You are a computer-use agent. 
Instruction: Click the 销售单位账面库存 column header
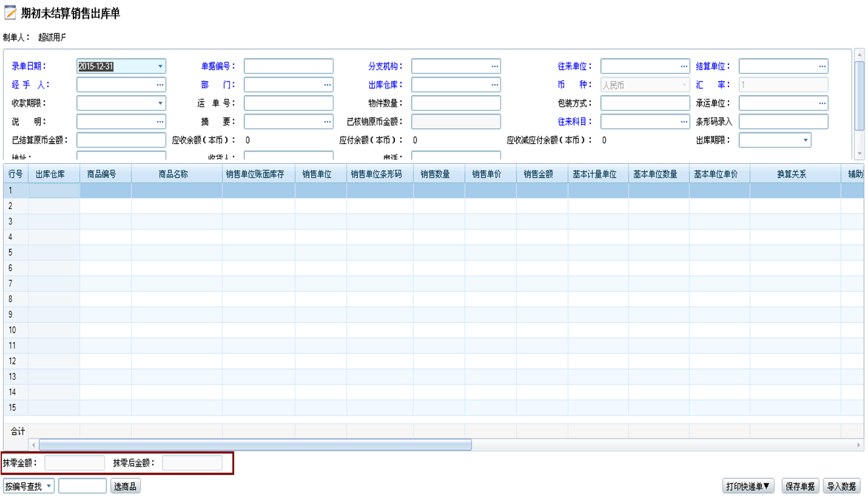(259, 174)
